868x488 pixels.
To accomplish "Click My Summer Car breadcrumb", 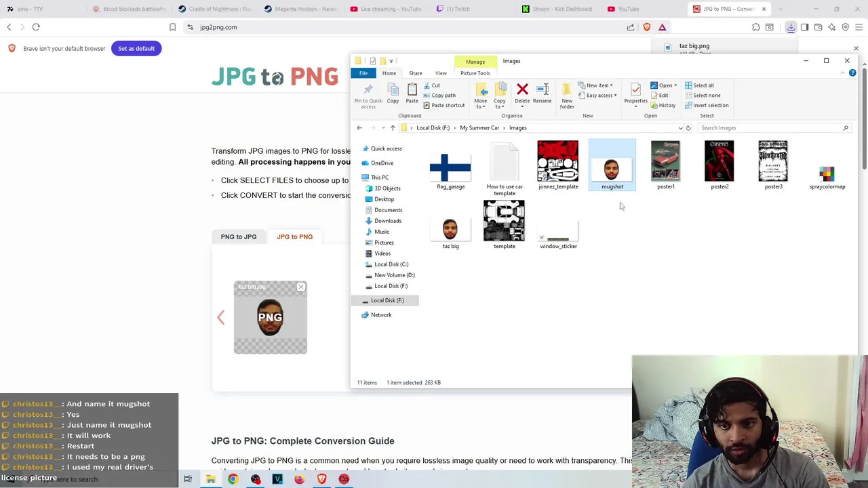I will pos(479,127).
